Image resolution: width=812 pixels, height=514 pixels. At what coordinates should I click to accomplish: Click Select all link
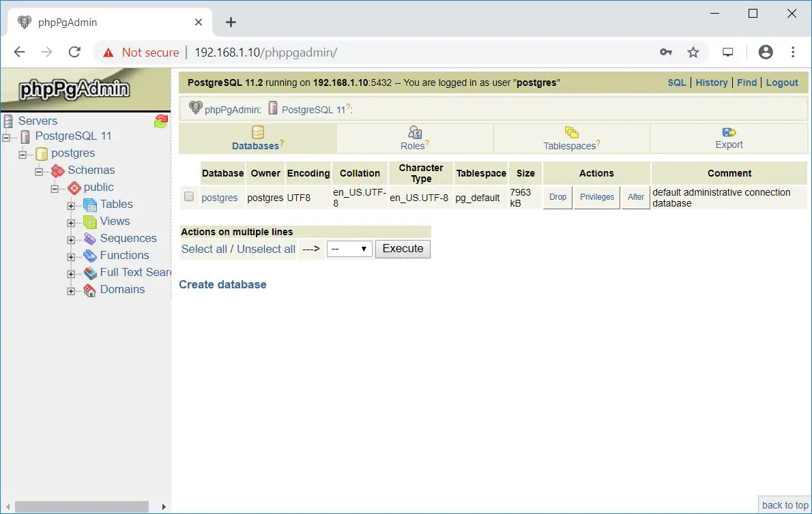204,250
